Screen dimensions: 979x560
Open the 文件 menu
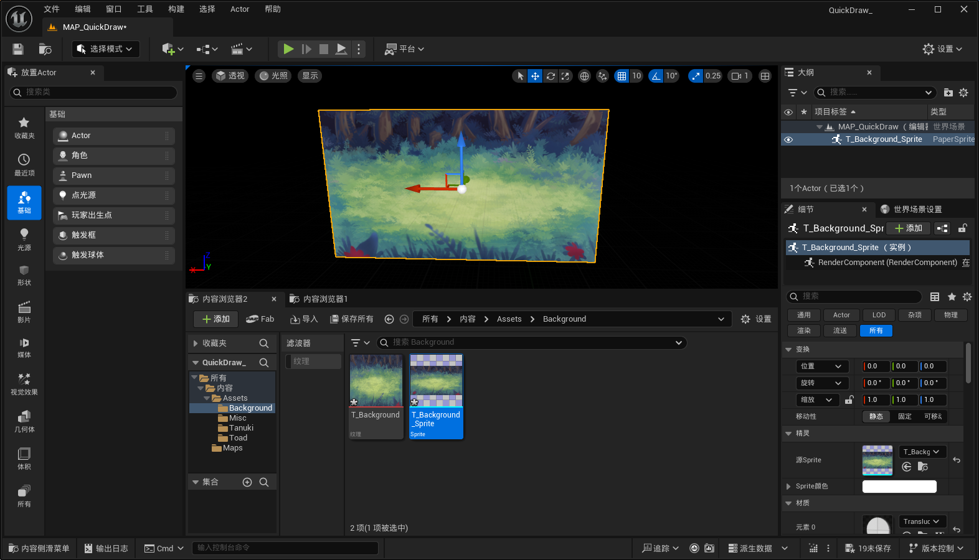click(x=52, y=9)
